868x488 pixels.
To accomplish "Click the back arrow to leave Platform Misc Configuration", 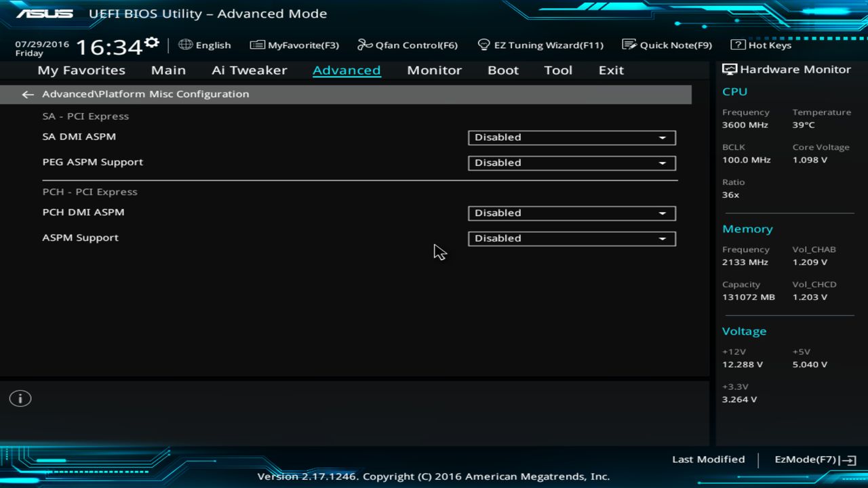I will click(27, 94).
